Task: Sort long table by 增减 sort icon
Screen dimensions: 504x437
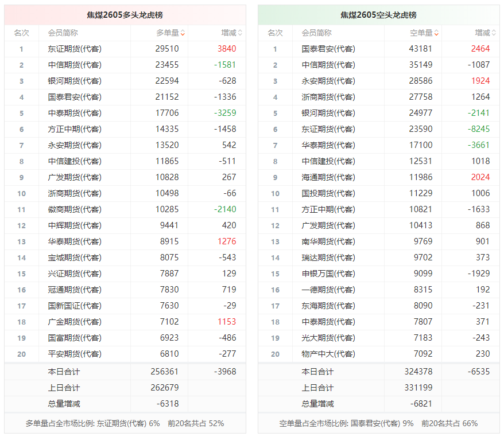Action: pyautogui.click(x=240, y=33)
